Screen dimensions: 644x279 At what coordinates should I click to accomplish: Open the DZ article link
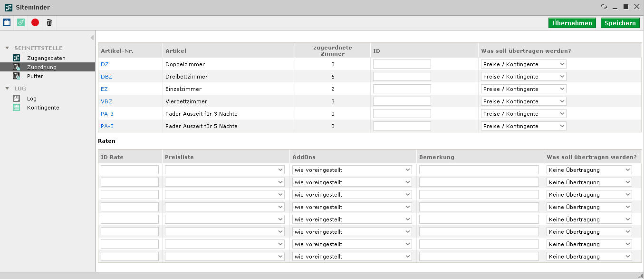105,64
